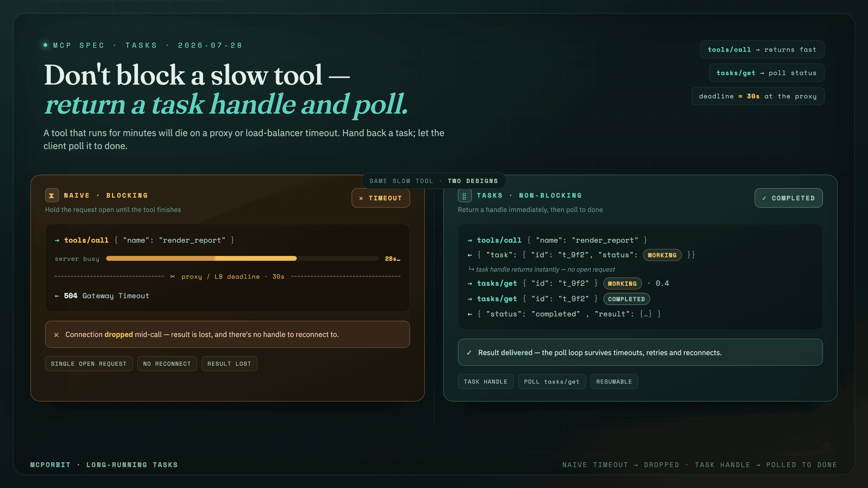
Task: Click the SAME SLOW TOOL · TWO DESIGNS pill
Action: click(x=434, y=181)
